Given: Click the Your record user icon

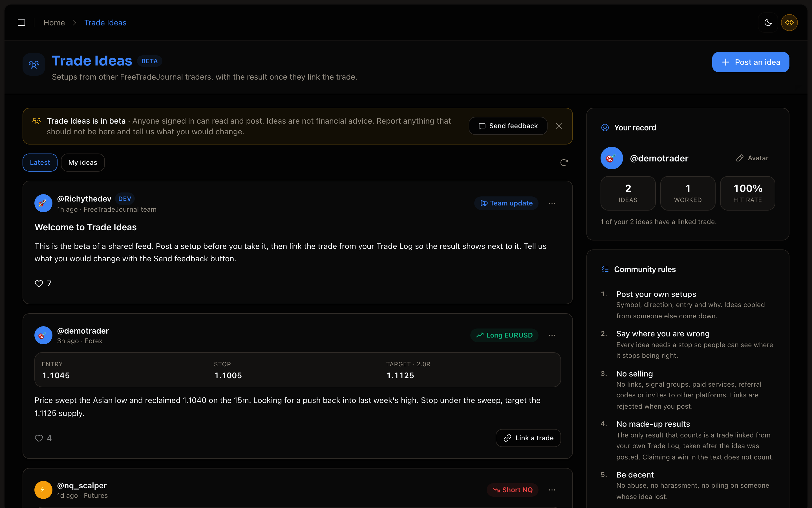Looking at the screenshot, I should tap(605, 128).
